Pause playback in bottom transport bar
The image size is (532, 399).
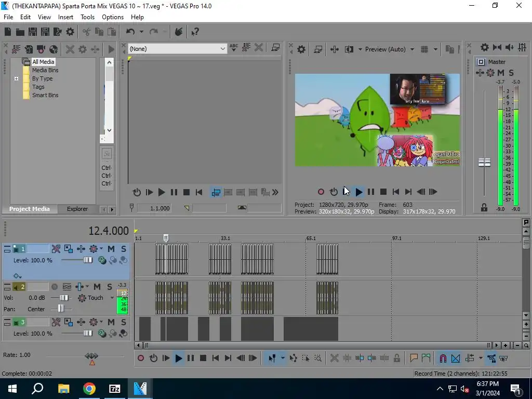[191, 358]
